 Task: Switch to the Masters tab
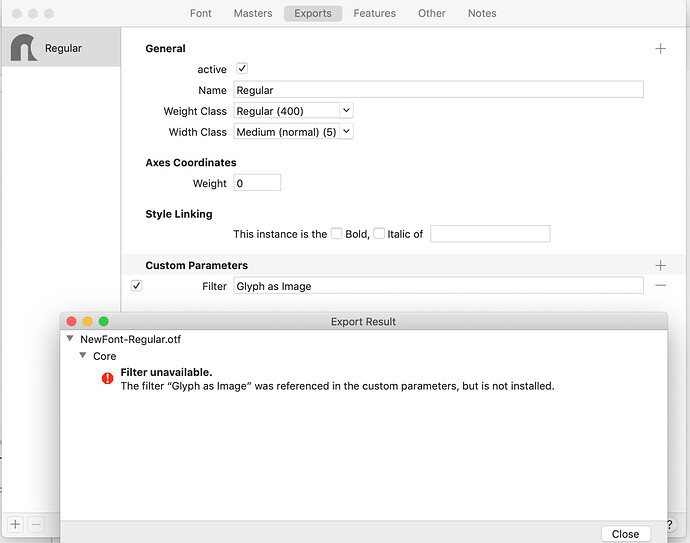click(x=253, y=13)
